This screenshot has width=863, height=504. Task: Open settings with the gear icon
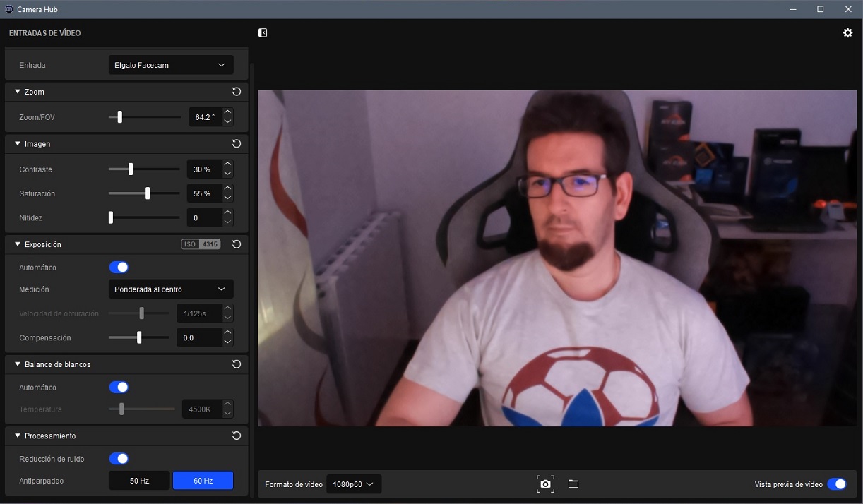pos(847,33)
